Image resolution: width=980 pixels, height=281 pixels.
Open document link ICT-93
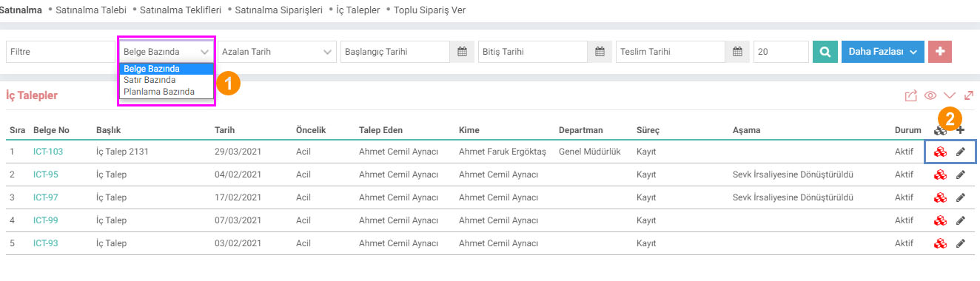click(46, 243)
